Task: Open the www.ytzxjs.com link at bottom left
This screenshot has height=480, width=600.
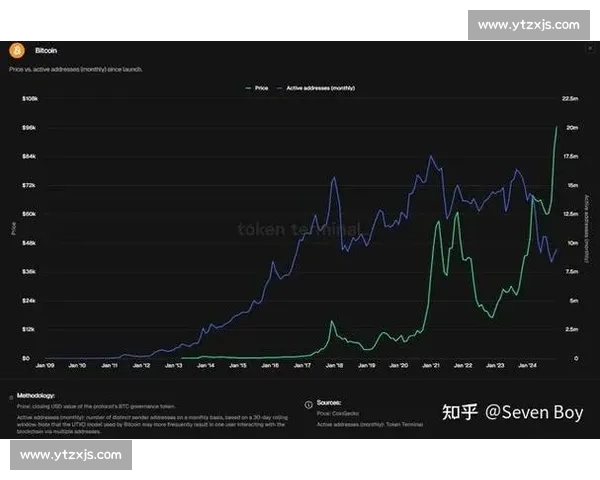Action: (x=71, y=454)
